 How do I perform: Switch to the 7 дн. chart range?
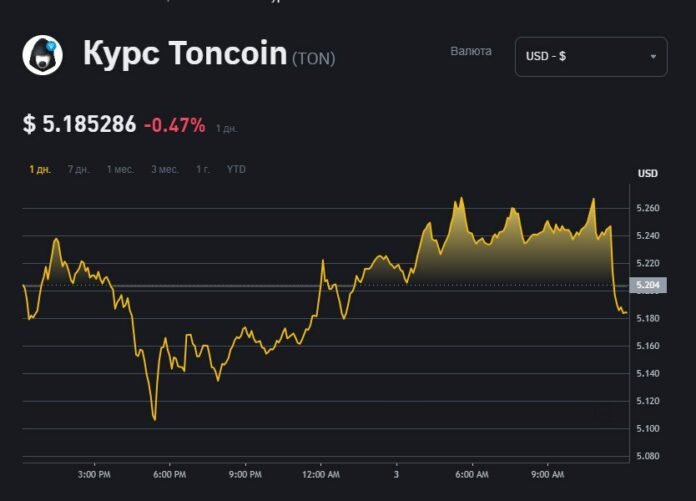(78, 169)
